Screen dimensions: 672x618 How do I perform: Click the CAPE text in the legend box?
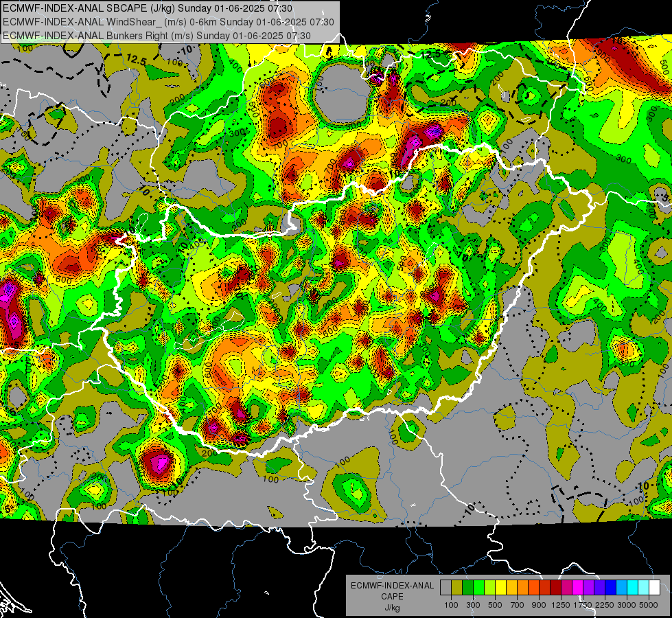click(392, 597)
